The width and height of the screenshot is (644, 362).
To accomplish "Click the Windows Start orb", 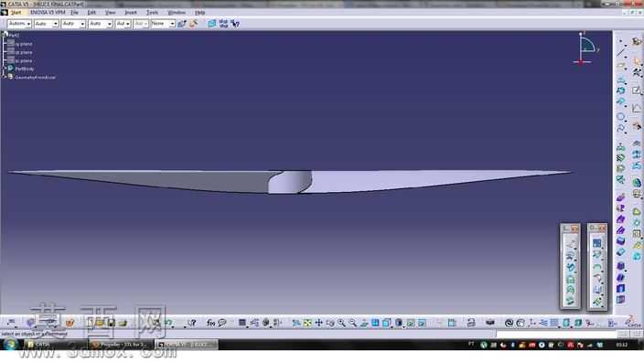I will pyautogui.click(x=10, y=344).
